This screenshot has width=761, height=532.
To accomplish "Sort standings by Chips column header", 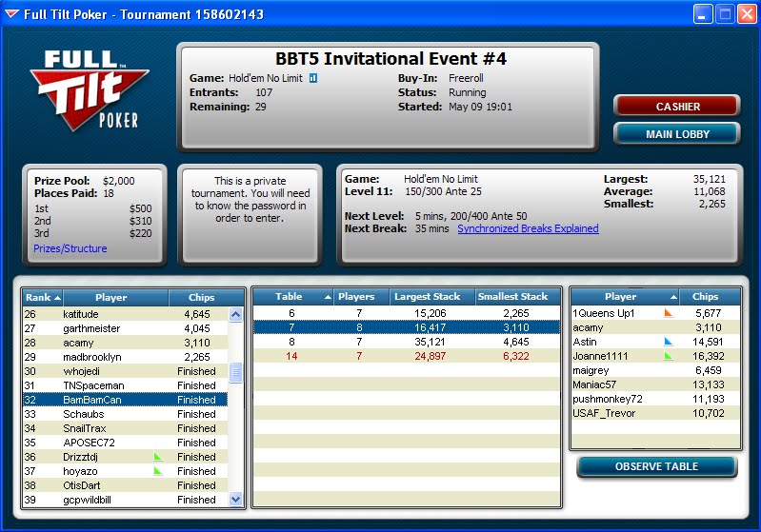I will pyautogui.click(x=207, y=297).
